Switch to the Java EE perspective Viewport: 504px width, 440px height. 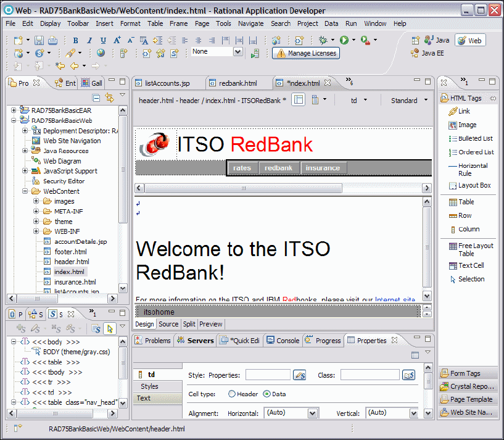(x=427, y=54)
